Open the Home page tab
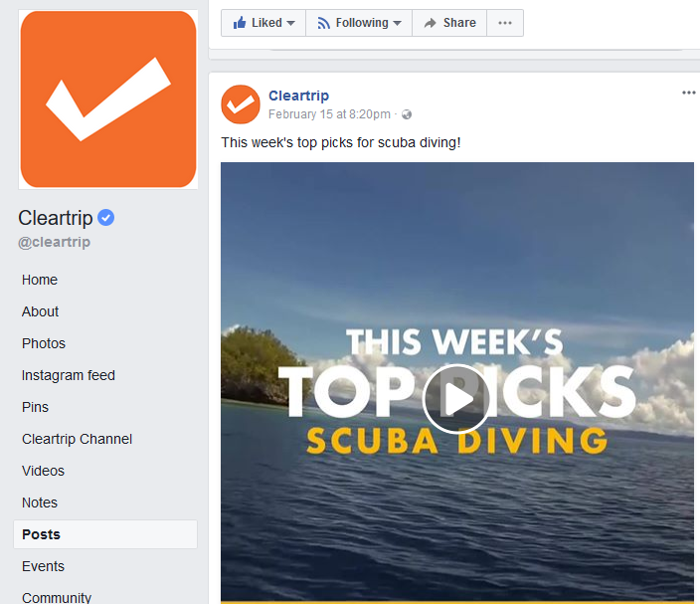700x604 pixels. pyautogui.click(x=40, y=280)
